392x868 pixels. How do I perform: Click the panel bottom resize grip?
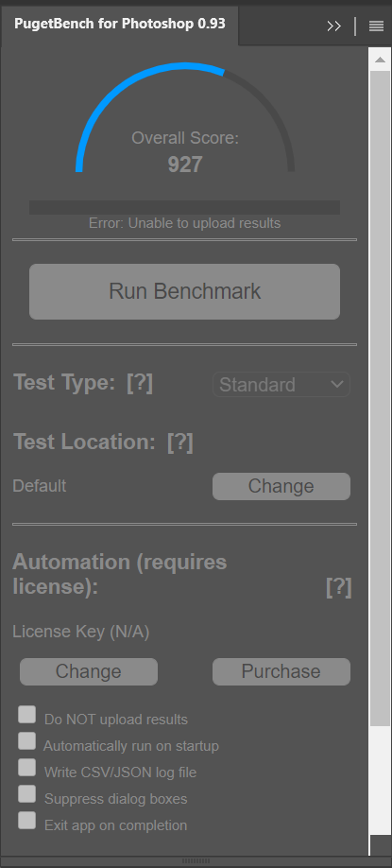tap(196, 861)
